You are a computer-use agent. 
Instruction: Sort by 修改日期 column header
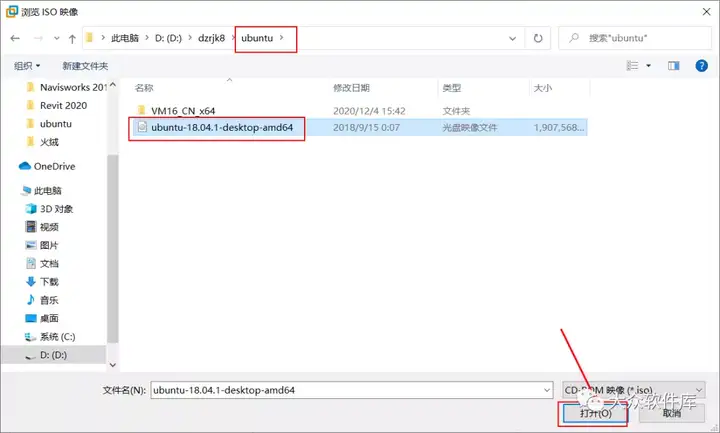(x=351, y=88)
